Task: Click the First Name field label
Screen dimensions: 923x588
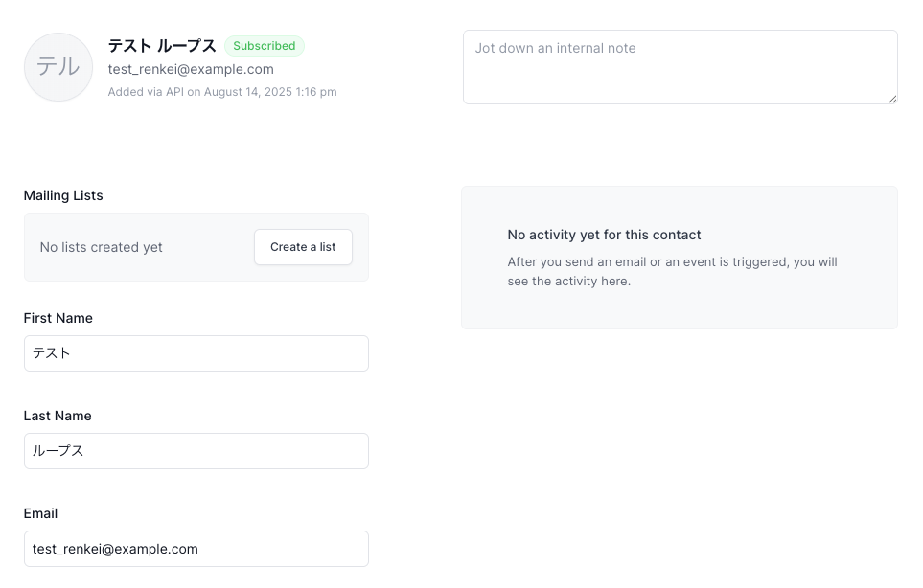Action: pyautogui.click(x=58, y=318)
